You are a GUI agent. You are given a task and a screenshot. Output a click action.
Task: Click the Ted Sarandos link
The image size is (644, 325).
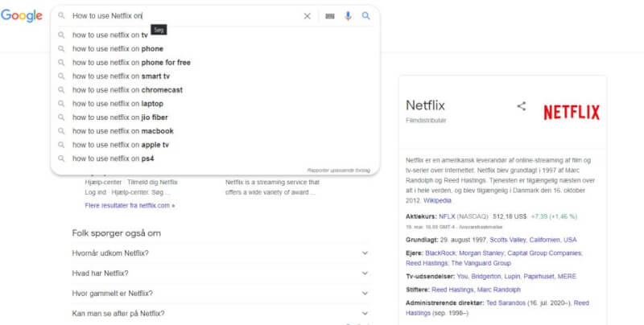pyautogui.click(x=506, y=302)
